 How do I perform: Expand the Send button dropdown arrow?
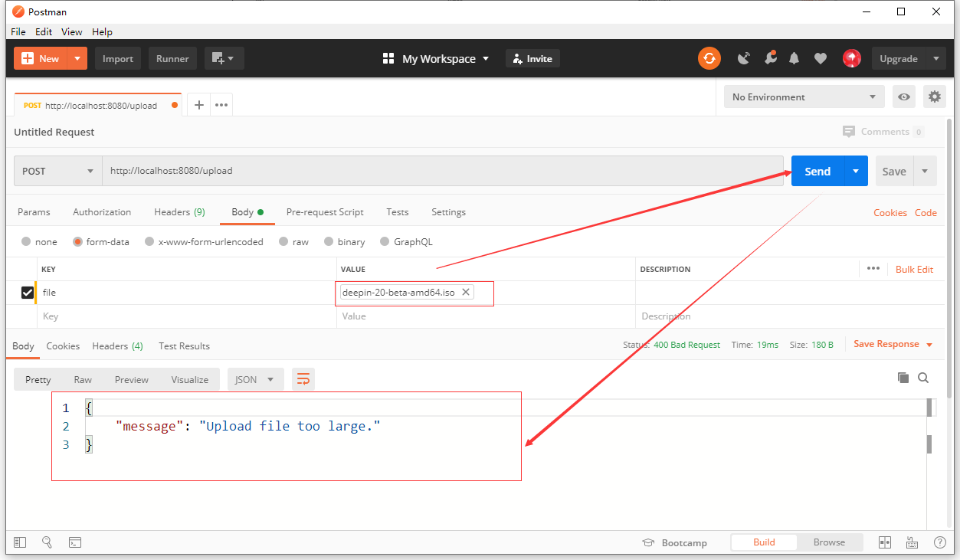pos(856,171)
